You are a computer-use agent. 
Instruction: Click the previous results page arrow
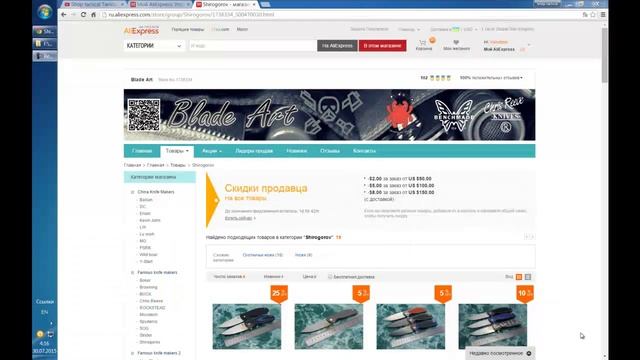pyautogui.click(x=527, y=237)
